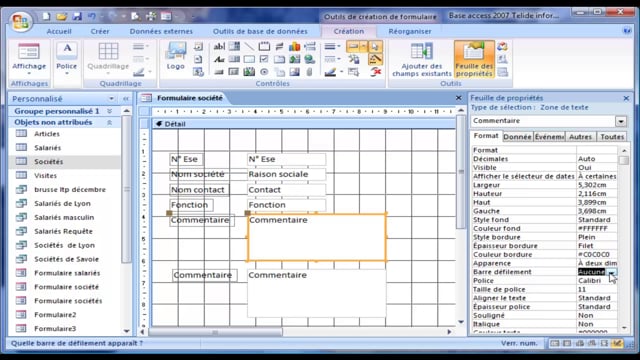Open the Sociétés table in navigation pane
Image resolution: width=640 pixels, height=360 pixels.
pos(49,162)
